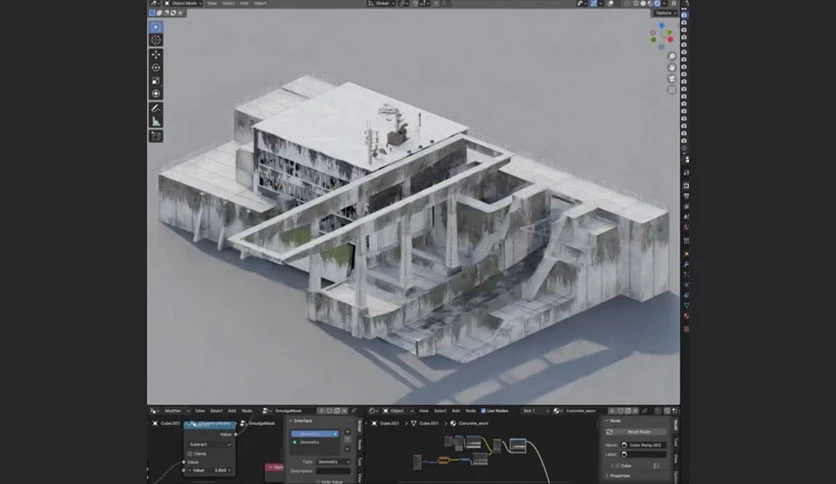Add a new interface socket with plus
The image size is (836, 484).
click(348, 432)
